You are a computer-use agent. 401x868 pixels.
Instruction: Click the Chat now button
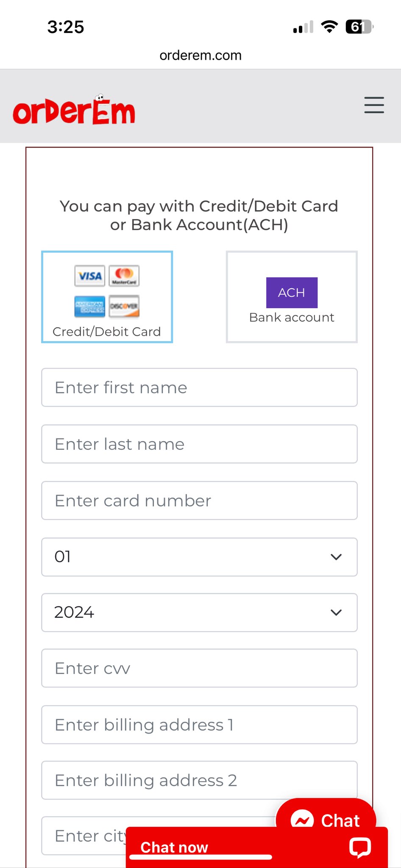[x=175, y=847]
